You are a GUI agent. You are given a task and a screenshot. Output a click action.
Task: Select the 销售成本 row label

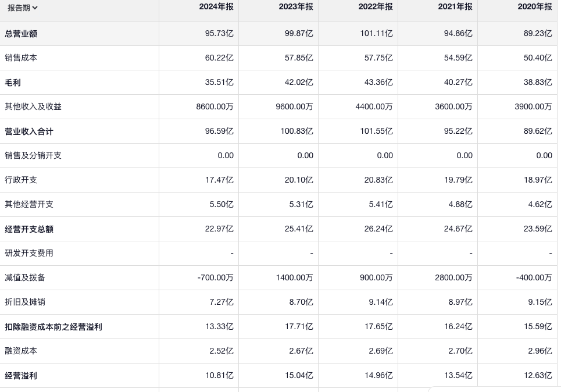[x=21, y=58]
